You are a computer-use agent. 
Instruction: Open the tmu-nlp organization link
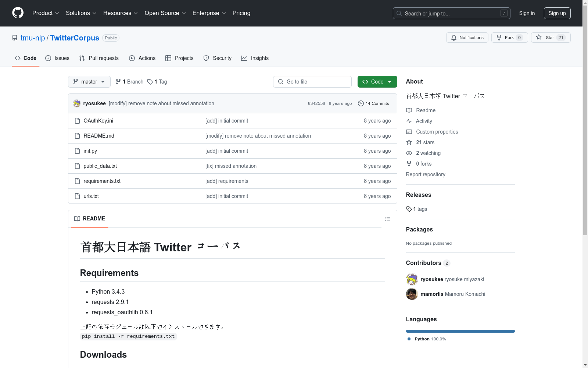33,38
